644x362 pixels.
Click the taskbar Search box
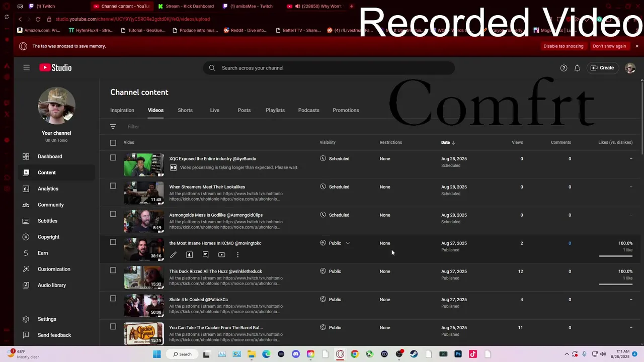click(x=182, y=354)
